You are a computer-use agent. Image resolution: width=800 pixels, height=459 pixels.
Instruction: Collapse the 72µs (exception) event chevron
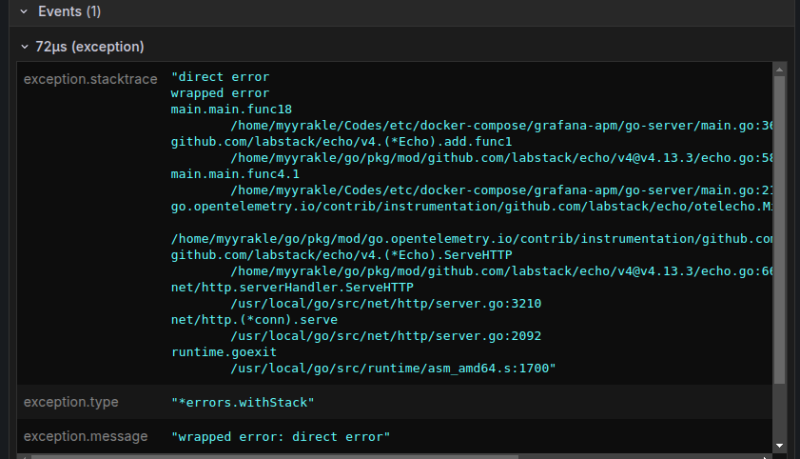tap(24, 47)
